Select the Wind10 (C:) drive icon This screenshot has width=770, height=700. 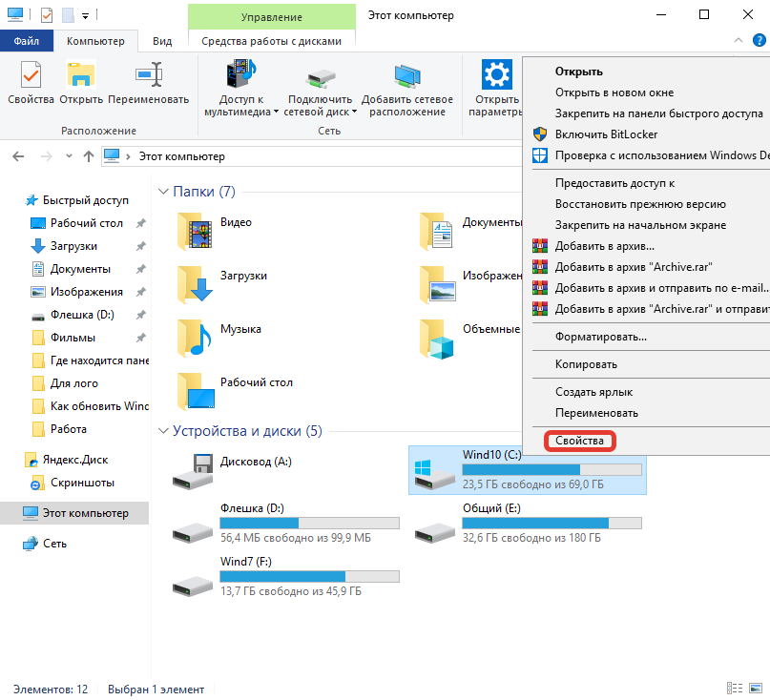pos(434,471)
